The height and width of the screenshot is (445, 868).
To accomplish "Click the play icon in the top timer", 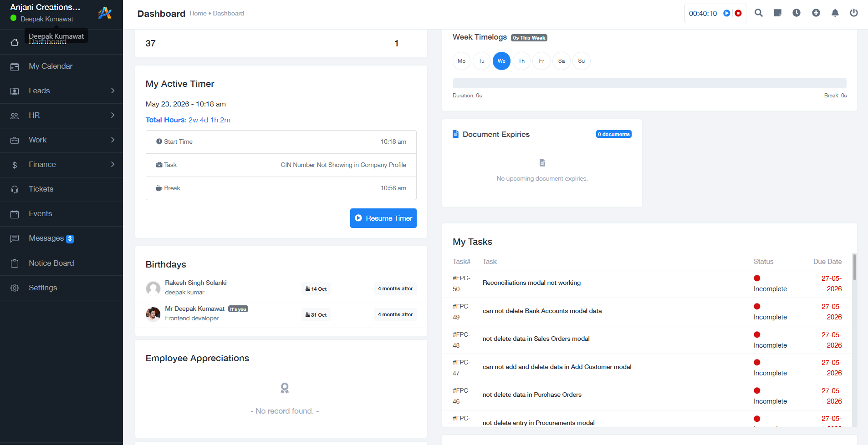I will point(727,13).
